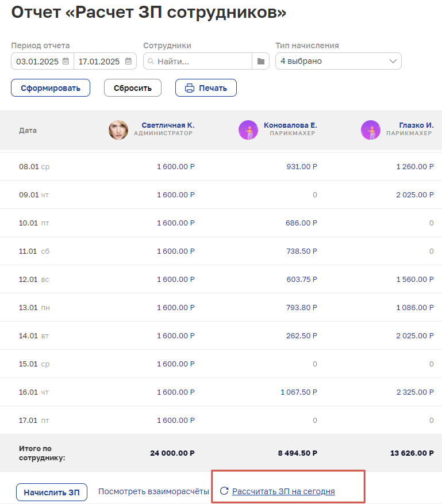Click the Начислить ЗП button

[52, 492]
